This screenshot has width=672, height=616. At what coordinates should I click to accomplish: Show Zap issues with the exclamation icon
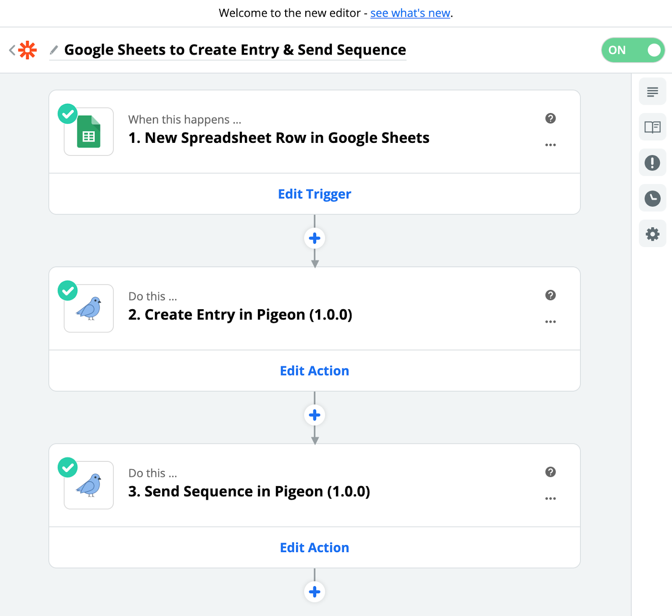652,163
